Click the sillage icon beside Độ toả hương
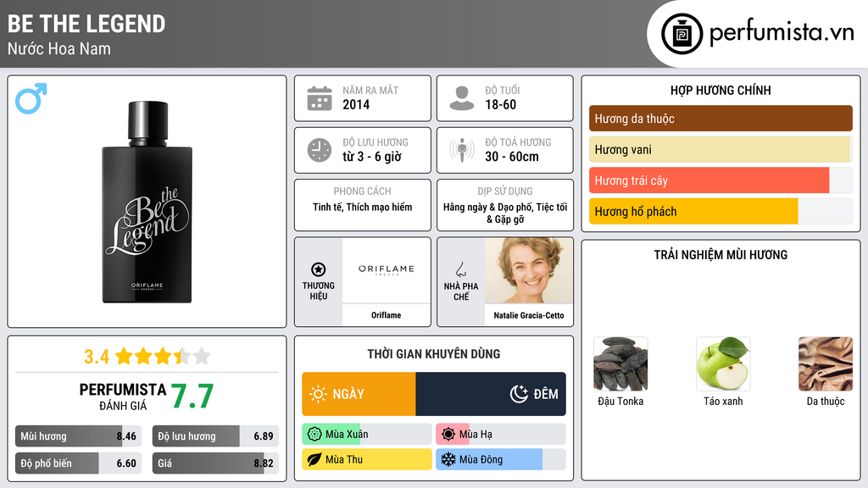The image size is (868, 488). (x=462, y=150)
